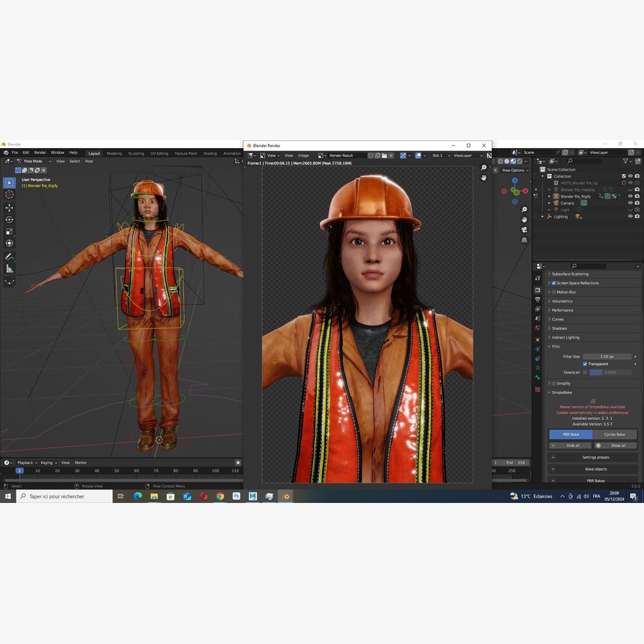Click pan hand icon in Blender Render window

(x=484, y=178)
